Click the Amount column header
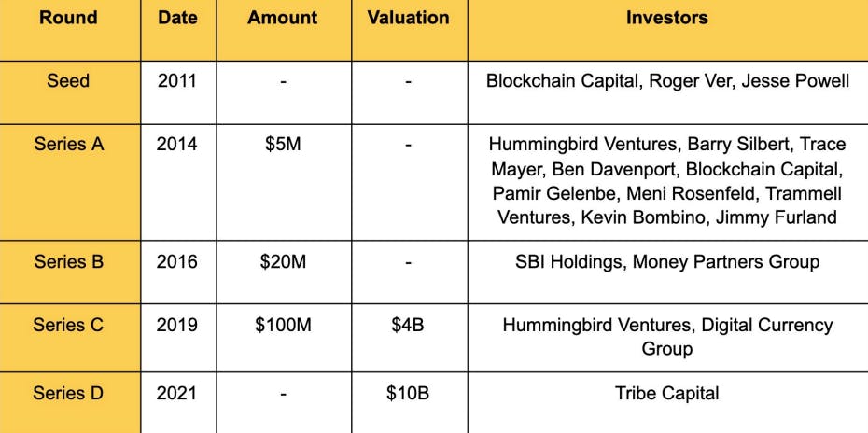Image resolution: width=868 pixels, height=433 pixels. 282,18
